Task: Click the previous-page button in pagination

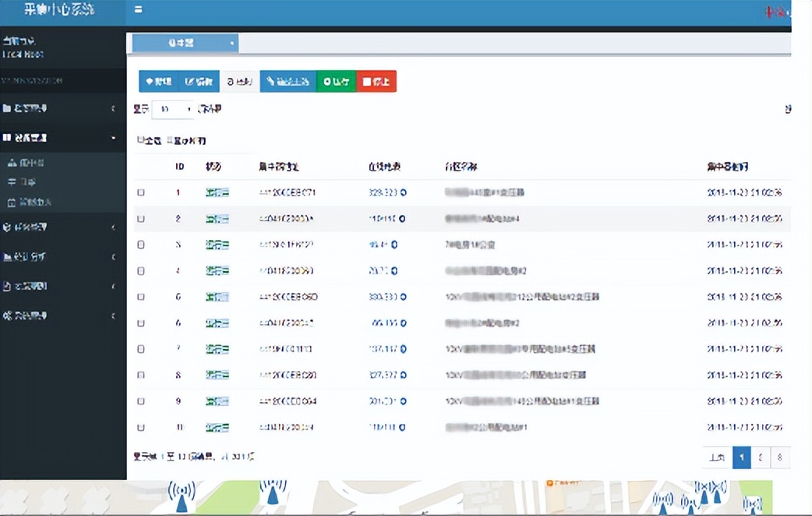Action: click(x=716, y=458)
